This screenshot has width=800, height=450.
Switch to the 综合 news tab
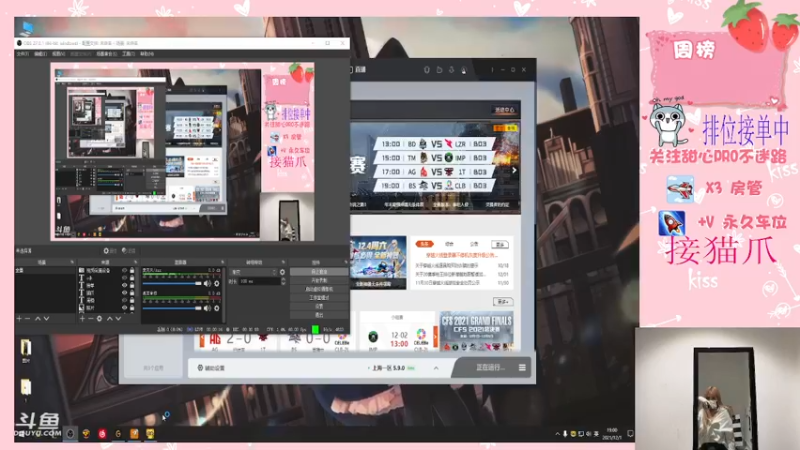coord(449,244)
